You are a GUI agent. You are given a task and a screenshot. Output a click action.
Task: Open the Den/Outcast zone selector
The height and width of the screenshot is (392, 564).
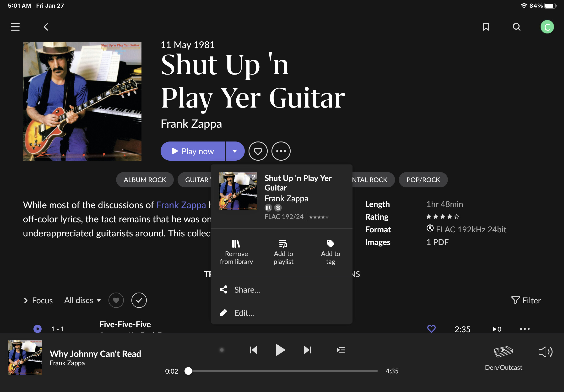pos(503,358)
